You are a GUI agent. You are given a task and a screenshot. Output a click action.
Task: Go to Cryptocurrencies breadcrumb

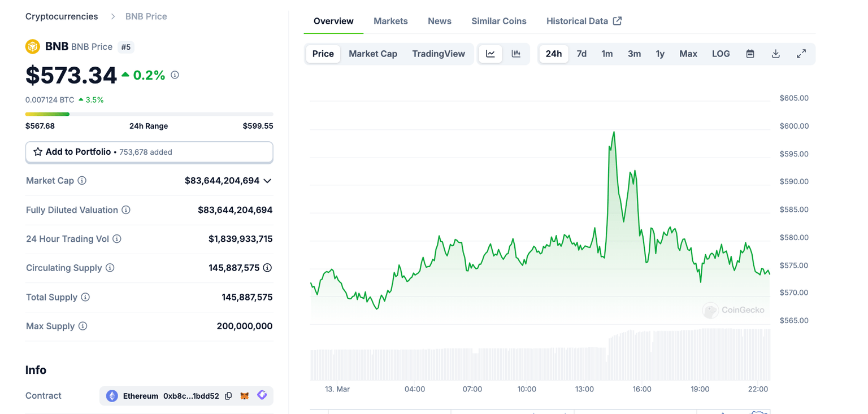[62, 16]
